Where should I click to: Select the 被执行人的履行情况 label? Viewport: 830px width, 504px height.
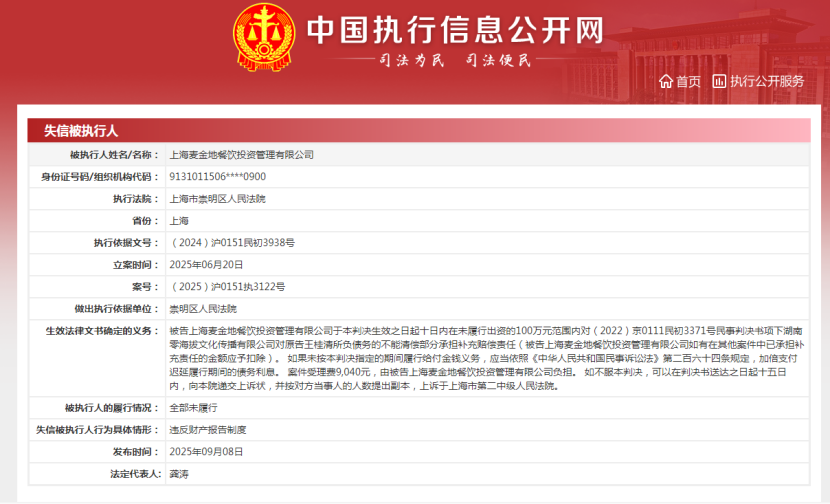click(x=112, y=408)
